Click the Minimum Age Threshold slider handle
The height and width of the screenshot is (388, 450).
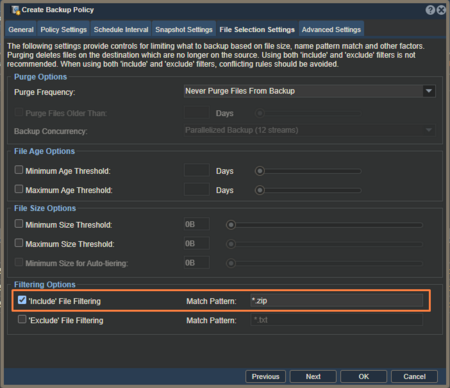tap(260, 171)
